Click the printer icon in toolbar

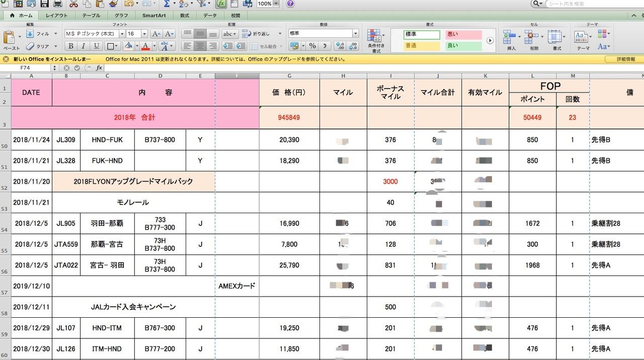point(57,4)
